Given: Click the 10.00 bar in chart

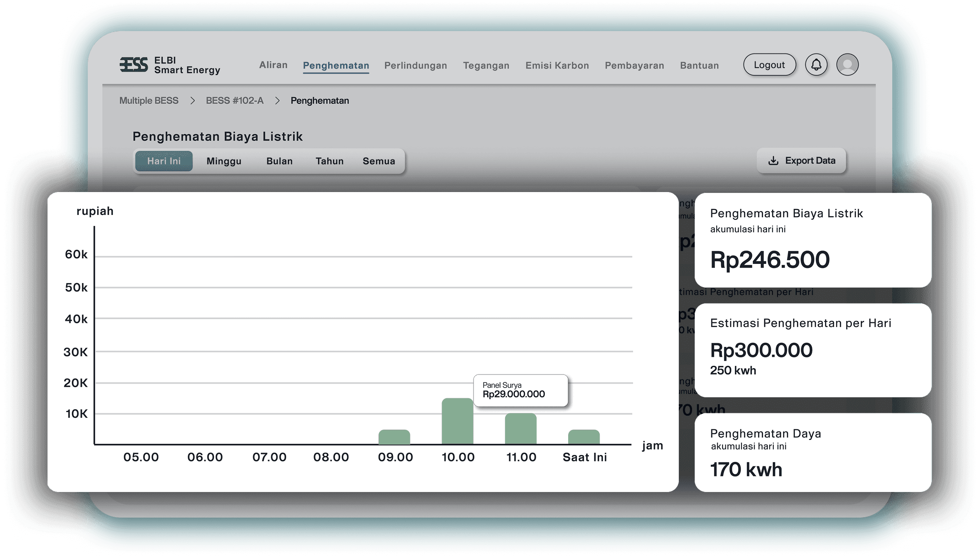Looking at the screenshot, I should (458, 421).
